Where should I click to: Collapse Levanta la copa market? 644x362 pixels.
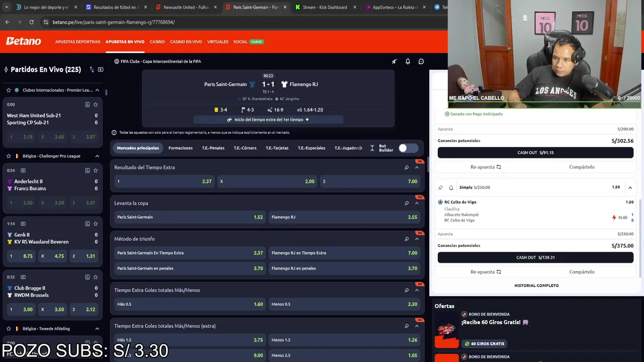[417, 203]
